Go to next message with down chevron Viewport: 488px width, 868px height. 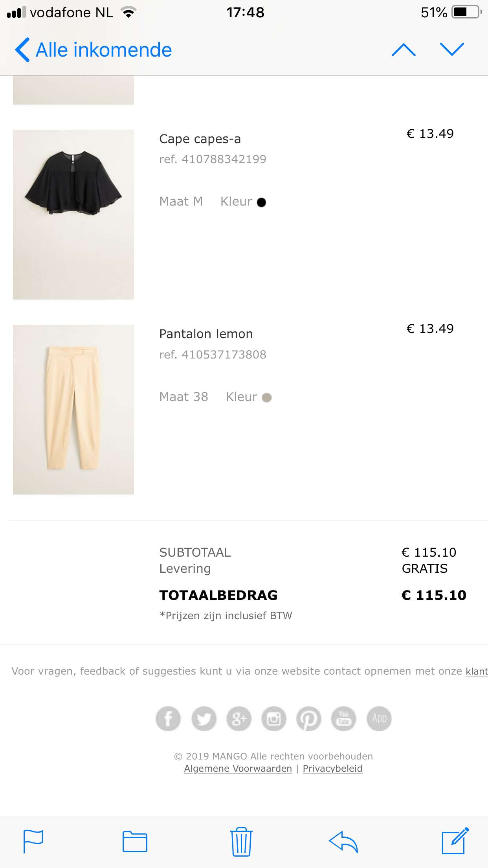(x=452, y=50)
